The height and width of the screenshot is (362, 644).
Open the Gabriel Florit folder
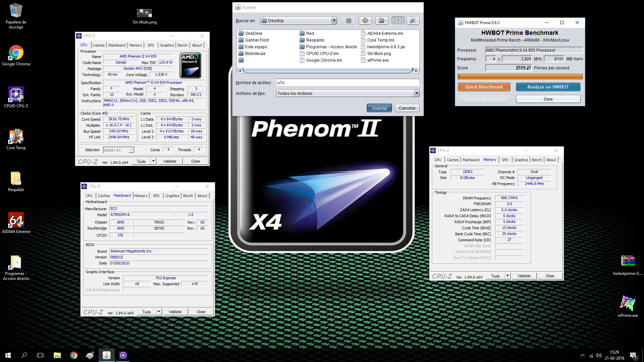(x=254, y=40)
